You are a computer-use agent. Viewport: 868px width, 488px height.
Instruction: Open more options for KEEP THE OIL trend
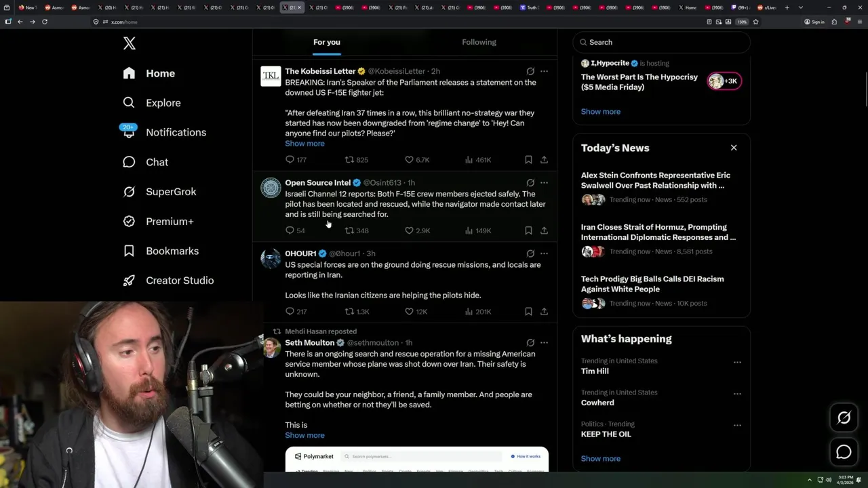pos(737,425)
